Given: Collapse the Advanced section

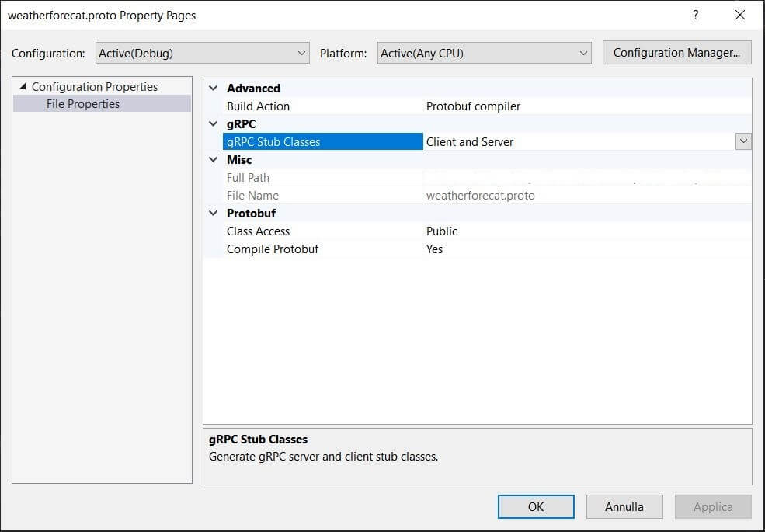Looking at the screenshot, I should coord(214,89).
